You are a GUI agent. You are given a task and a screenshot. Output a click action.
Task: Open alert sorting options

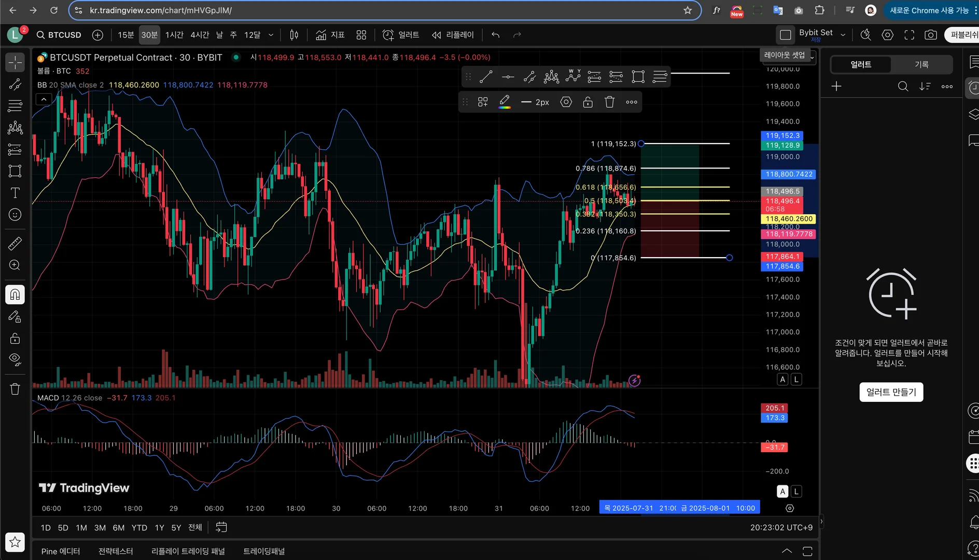[925, 87]
